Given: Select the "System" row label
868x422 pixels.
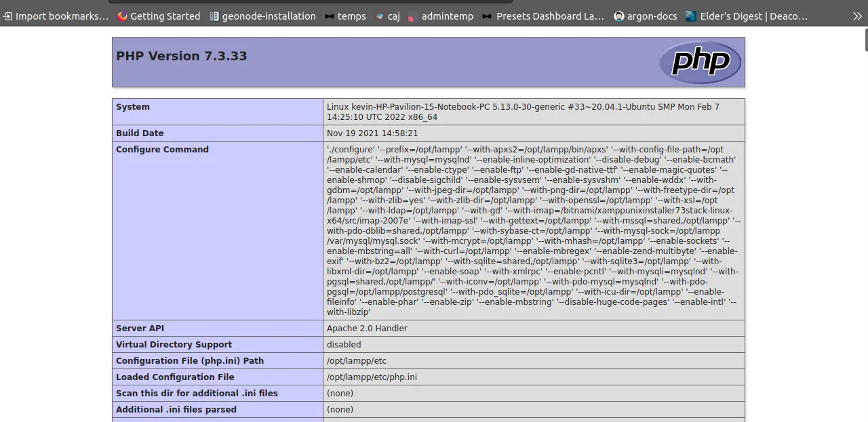Looking at the screenshot, I should (133, 107).
